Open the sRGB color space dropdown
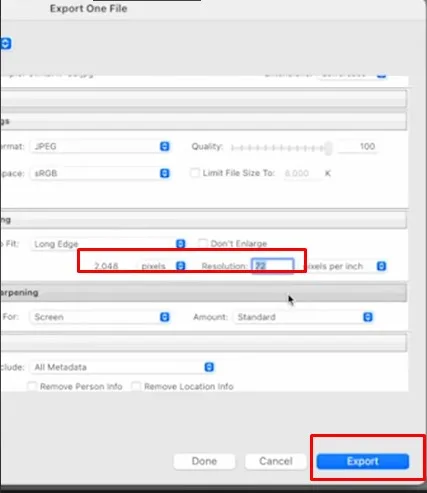The width and height of the screenshot is (427, 493). 100,173
